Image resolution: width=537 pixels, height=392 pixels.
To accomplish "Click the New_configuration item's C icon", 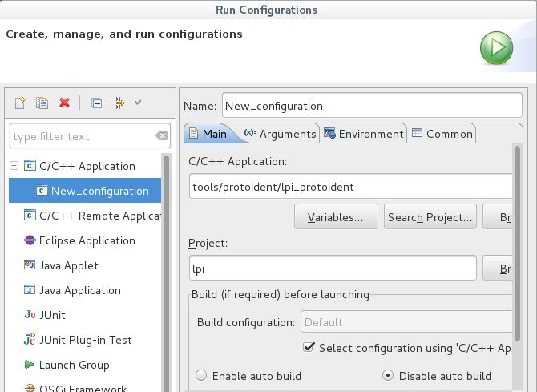I will (x=42, y=191).
